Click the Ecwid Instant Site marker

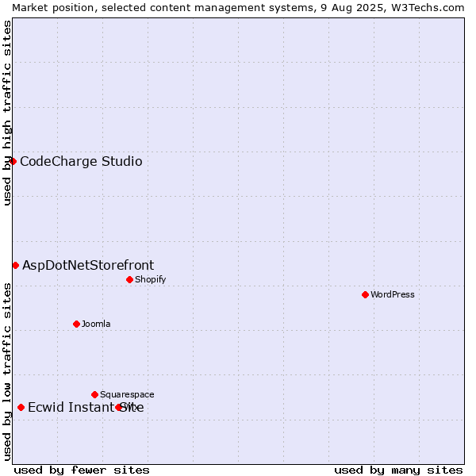(21, 408)
